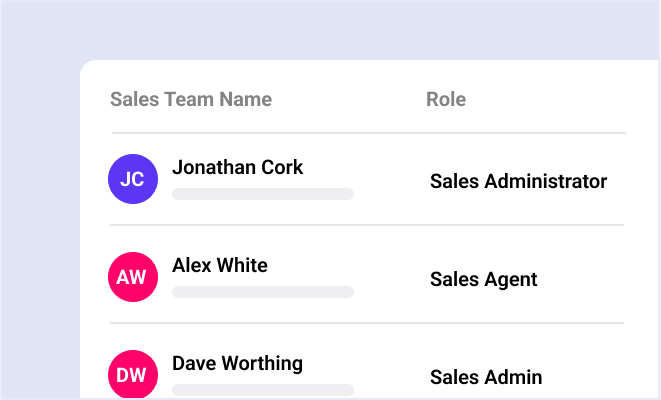Select the gray bar beneath Alex White
Screen dimensions: 661x400
pyautogui.click(x=263, y=292)
